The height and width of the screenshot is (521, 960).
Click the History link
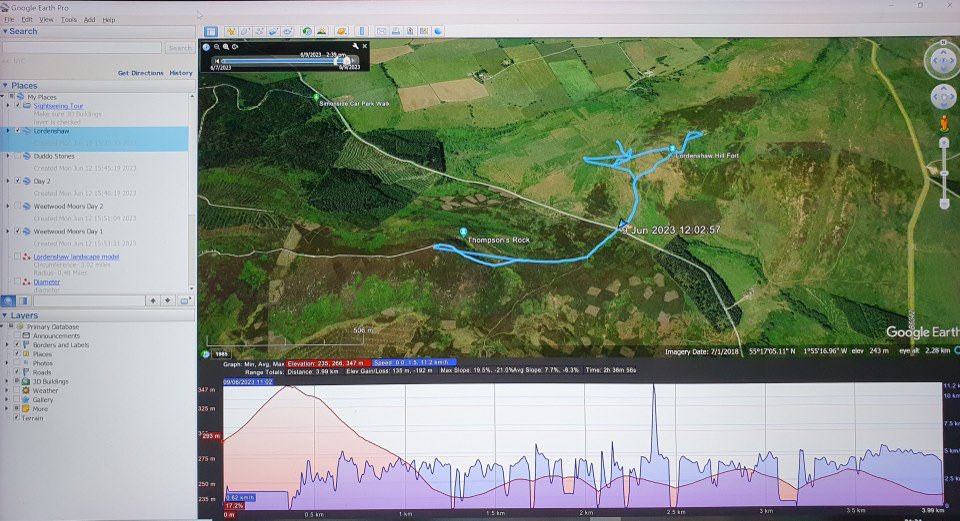click(181, 73)
